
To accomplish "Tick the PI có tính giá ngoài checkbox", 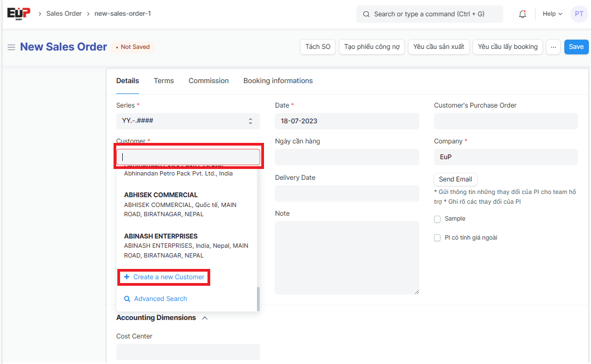I will tap(437, 238).
